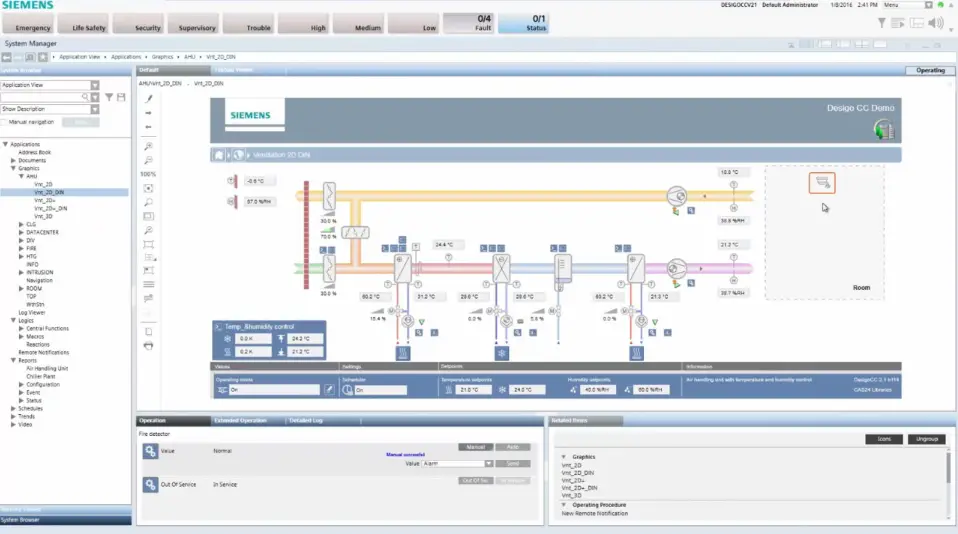Click the blue heating coil icon under the first heater
The height and width of the screenshot is (534, 958).
(403, 353)
